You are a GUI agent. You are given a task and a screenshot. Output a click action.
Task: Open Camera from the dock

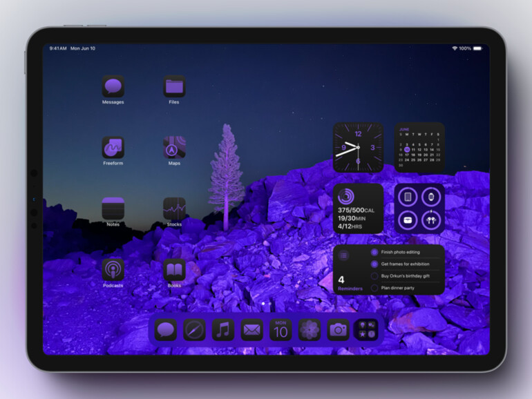click(x=339, y=330)
